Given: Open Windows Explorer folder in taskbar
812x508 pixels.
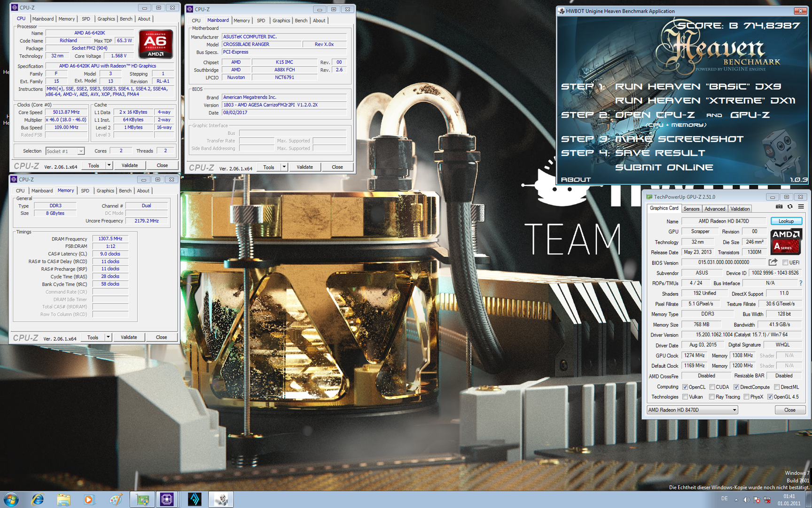Looking at the screenshot, I should (x=63, y=499).
